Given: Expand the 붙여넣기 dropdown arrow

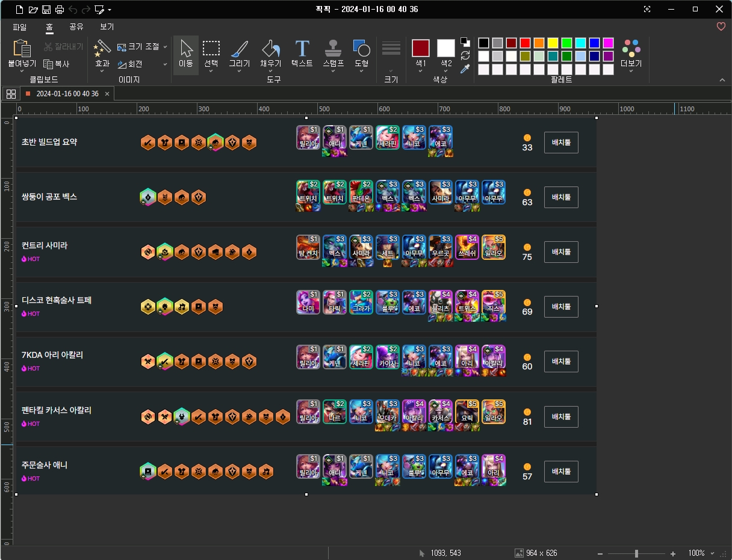Looking at the screenshot, I should [x=22, y=71].
